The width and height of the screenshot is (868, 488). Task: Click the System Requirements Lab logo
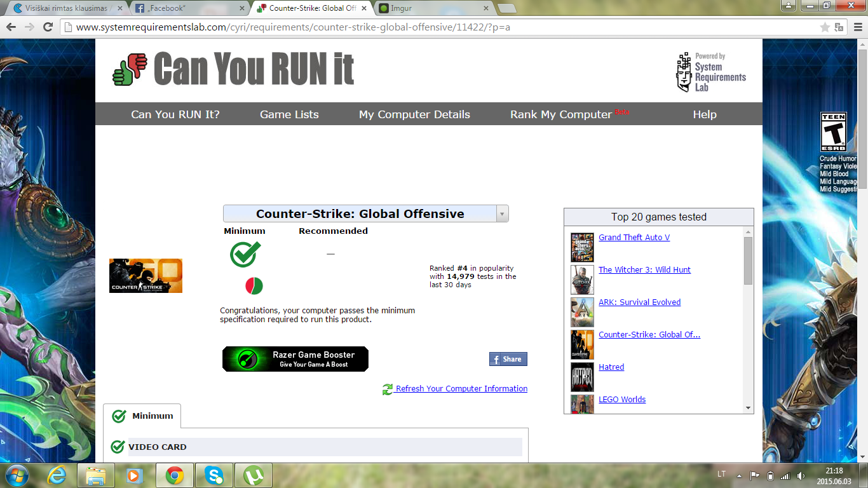[x=710, y=72]
